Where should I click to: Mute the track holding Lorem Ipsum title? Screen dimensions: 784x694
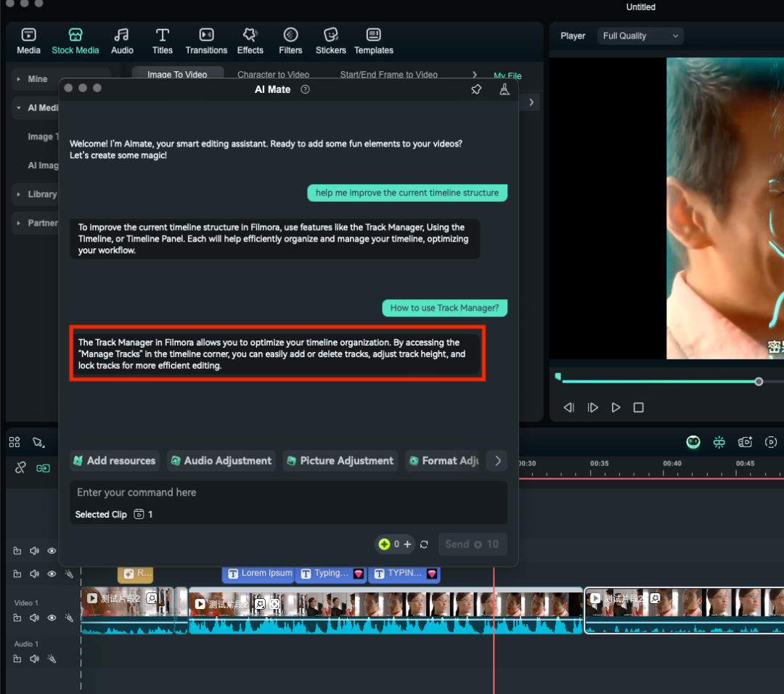35,574
